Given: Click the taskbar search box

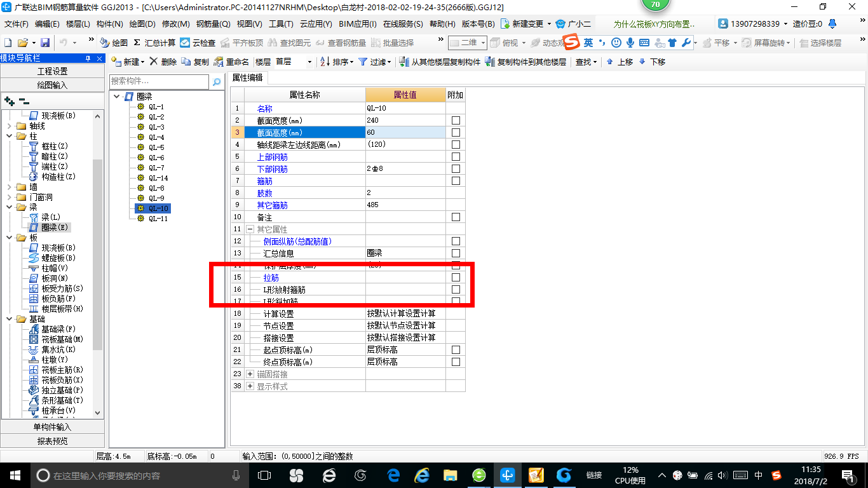Looking at the screenshot, I should click(x=140, y=475).
